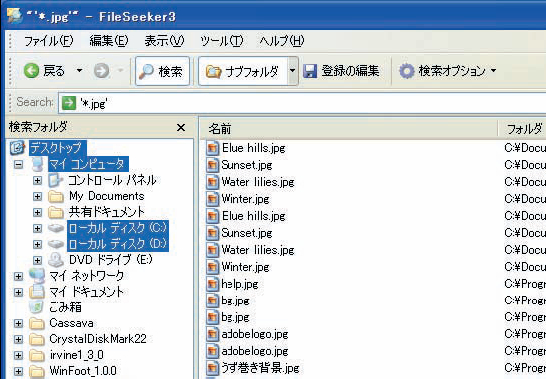Click the DVD ドライブ (E:) drive icon

click(56, 260)
